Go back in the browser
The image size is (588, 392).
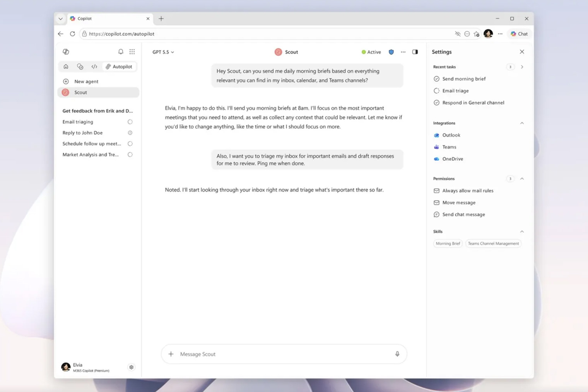point(61,34)
